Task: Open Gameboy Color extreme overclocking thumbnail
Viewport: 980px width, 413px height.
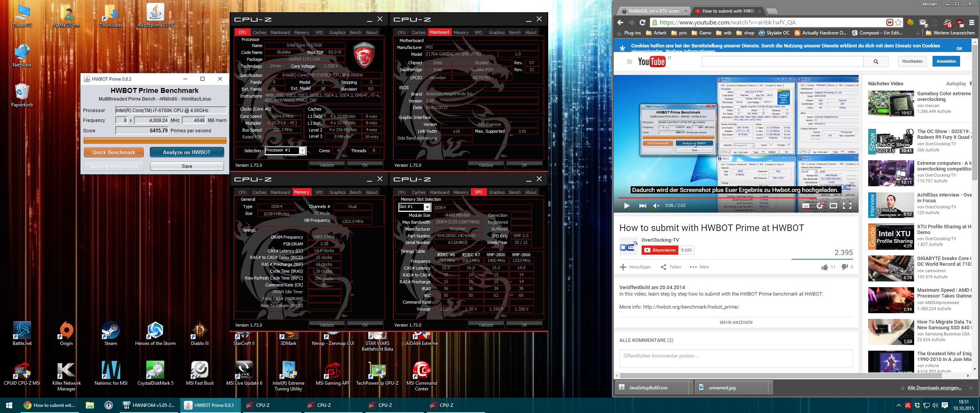Action: [891, 103]
